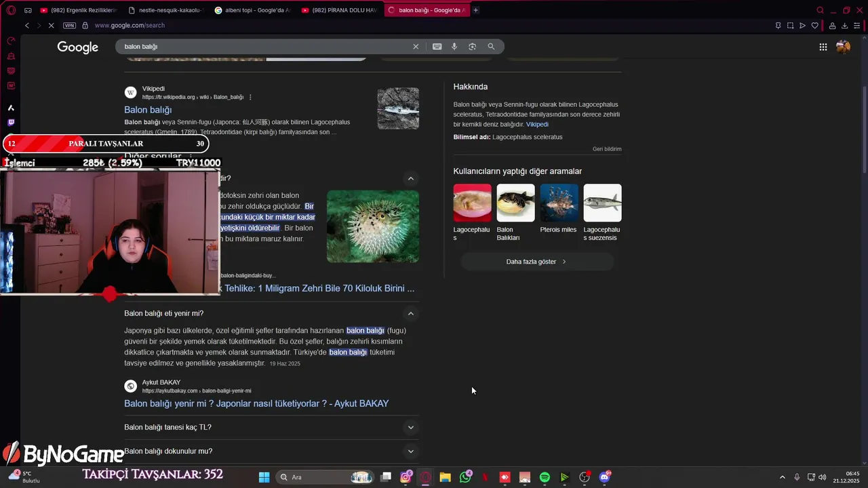Open the Twitch panel in sidebar
The image size is (868, 488).
11,123
